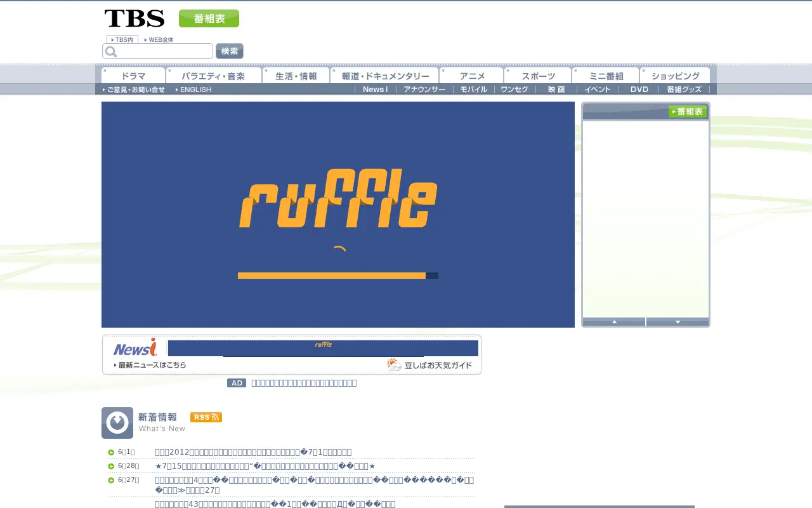
Task: Open the ワンセグ sub navigation link
Action: point(514,90)
